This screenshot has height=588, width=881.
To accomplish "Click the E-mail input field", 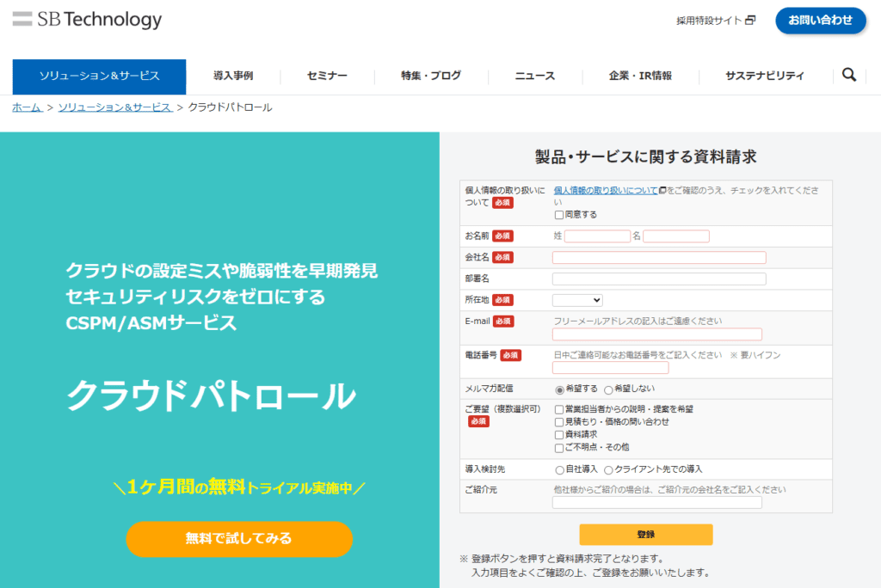I will point(657,334).
